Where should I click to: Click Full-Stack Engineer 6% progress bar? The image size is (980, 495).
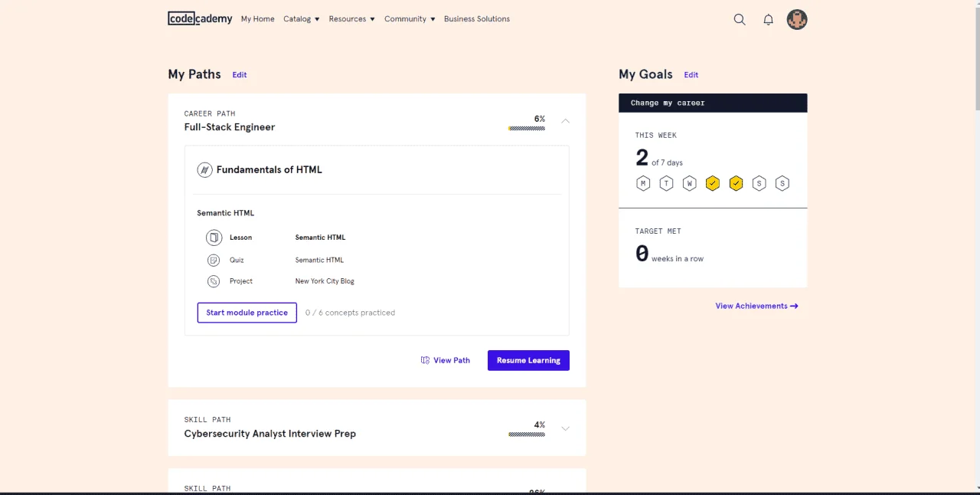tap(527, 128)
